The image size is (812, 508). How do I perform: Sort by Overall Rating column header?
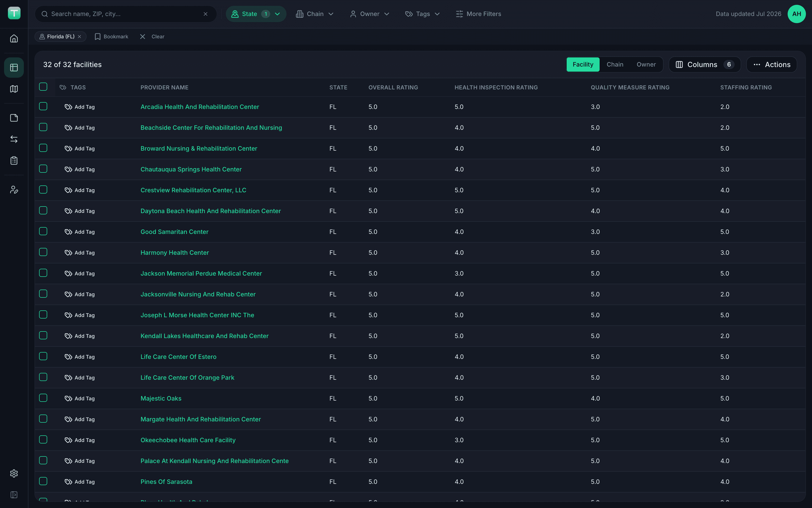pos(393,87)
